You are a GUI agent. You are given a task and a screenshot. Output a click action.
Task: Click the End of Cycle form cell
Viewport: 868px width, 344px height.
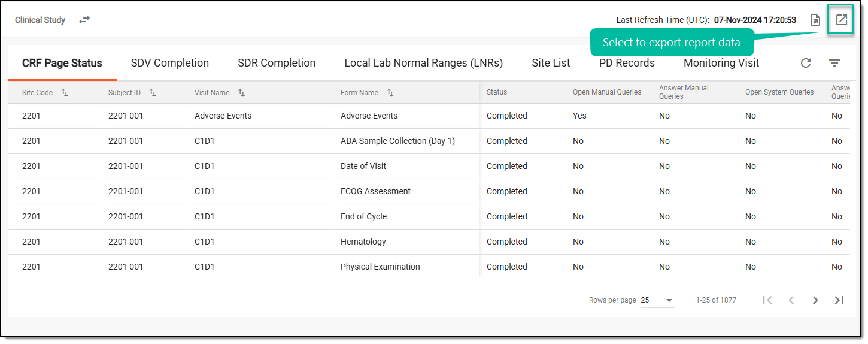[x=363, y=216]
